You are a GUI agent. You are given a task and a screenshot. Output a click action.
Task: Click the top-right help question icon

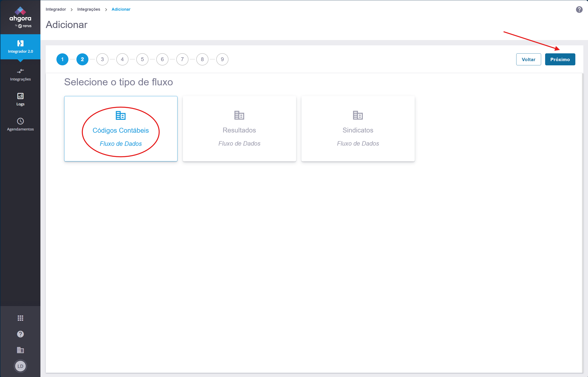pyautogui.click(x=579, y=10)
